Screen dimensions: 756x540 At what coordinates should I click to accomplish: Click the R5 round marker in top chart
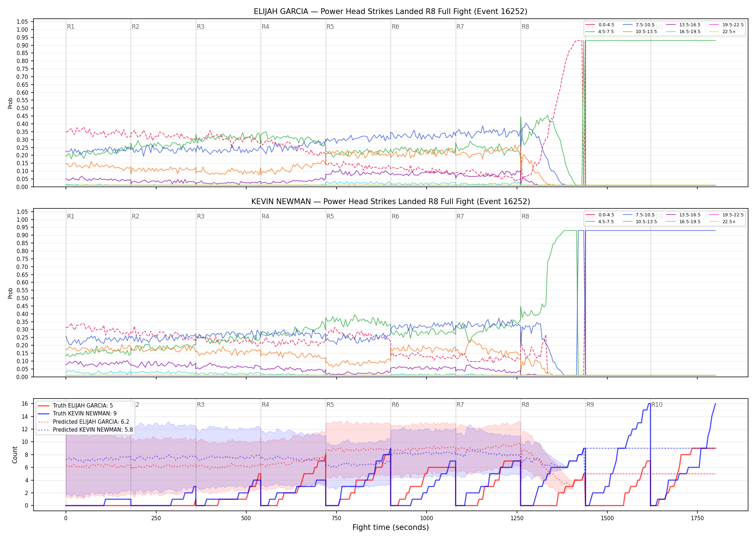(x=330, y=27)
